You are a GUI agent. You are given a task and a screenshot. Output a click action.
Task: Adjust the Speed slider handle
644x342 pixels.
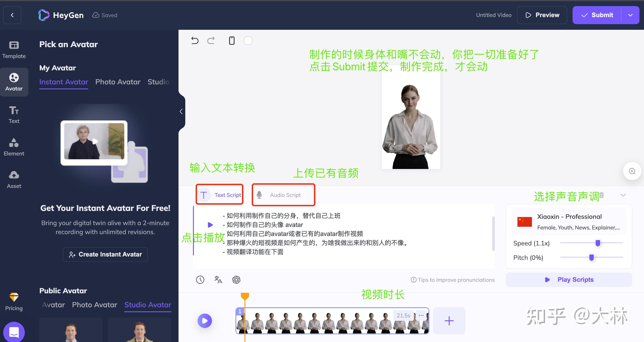597,243
